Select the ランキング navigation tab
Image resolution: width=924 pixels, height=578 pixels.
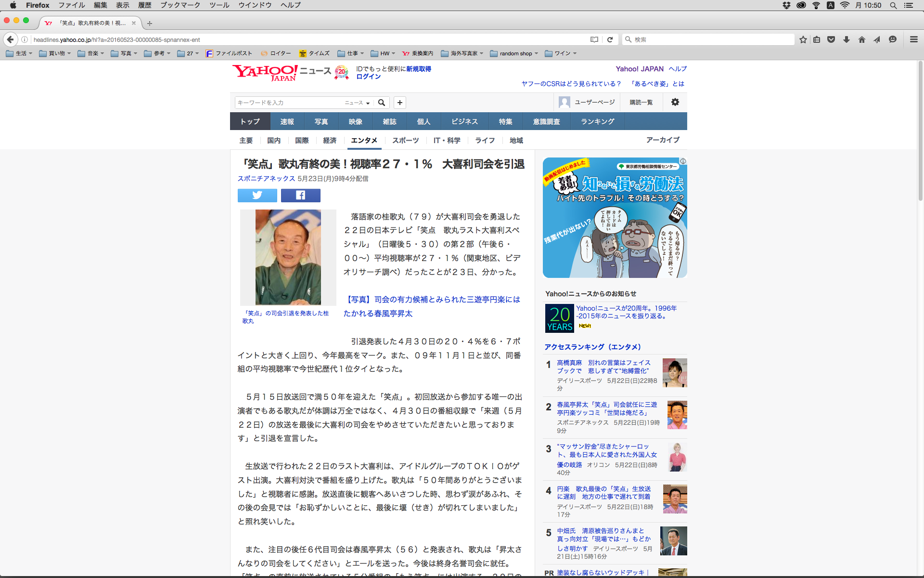597,121
